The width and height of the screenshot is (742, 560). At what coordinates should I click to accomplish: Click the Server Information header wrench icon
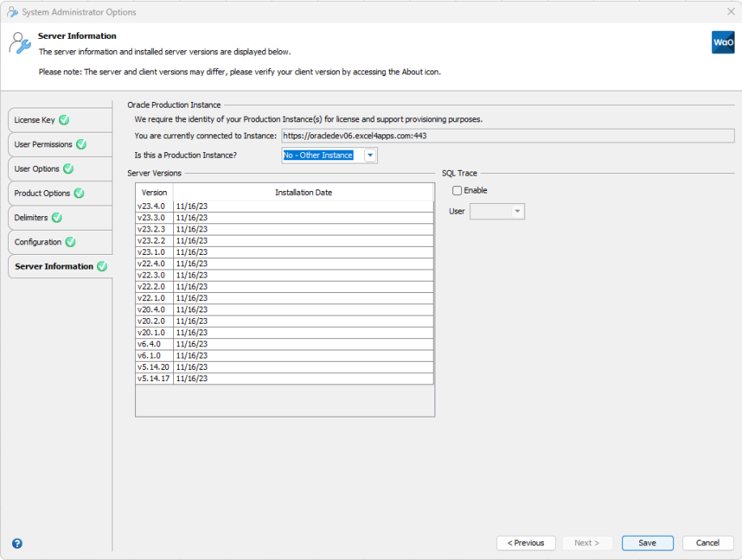(x=20, y=41)
